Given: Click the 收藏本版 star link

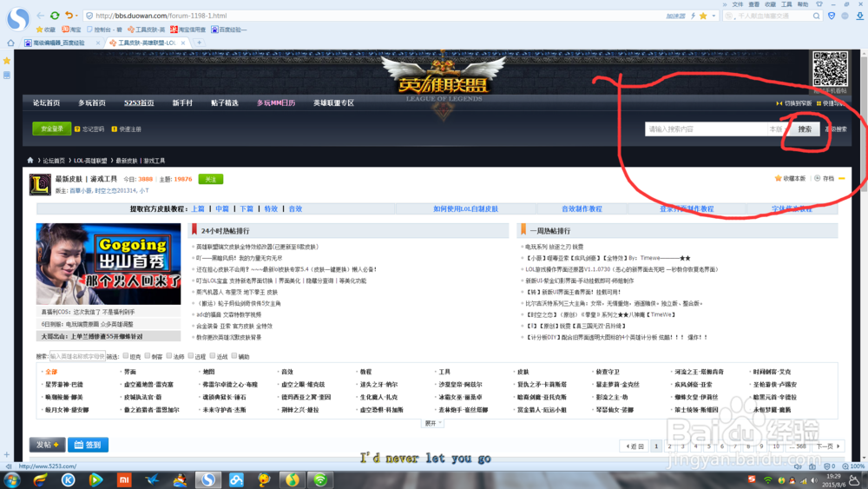Looking at the screenshot, I should pyautogui.click(x=790, y=178).
